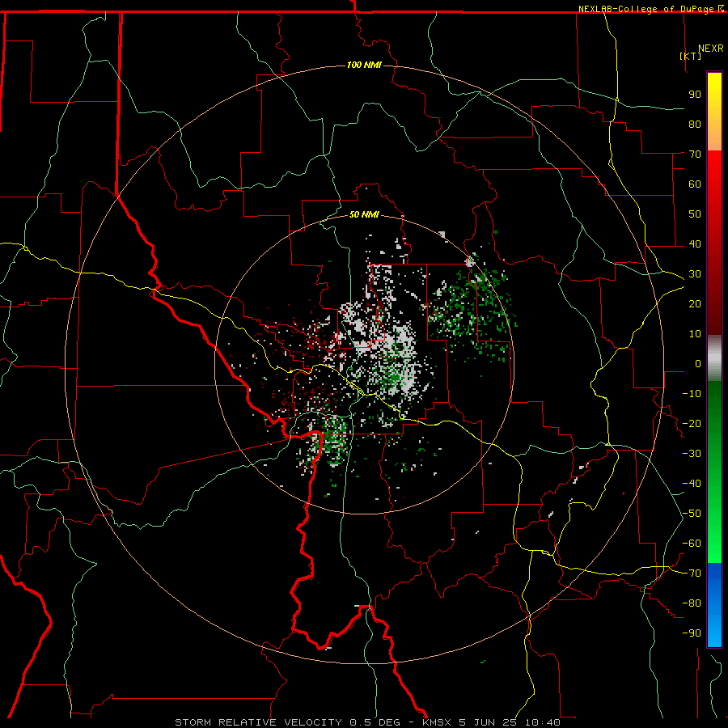Viewport: 728px width, 728px height.
Task: Click the -80 value on velocity scale
Action: (x=692, y=603)
